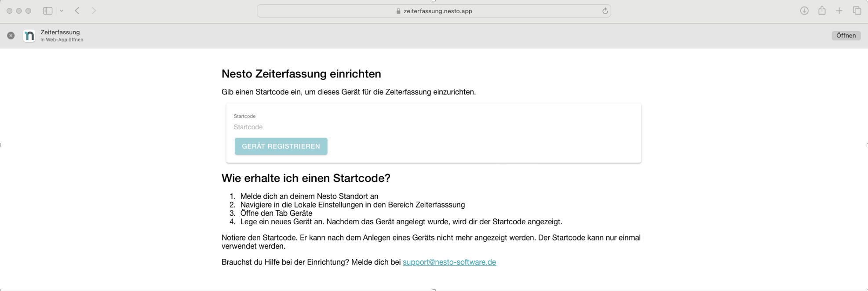Go back to the previous page

coord(77,11)
